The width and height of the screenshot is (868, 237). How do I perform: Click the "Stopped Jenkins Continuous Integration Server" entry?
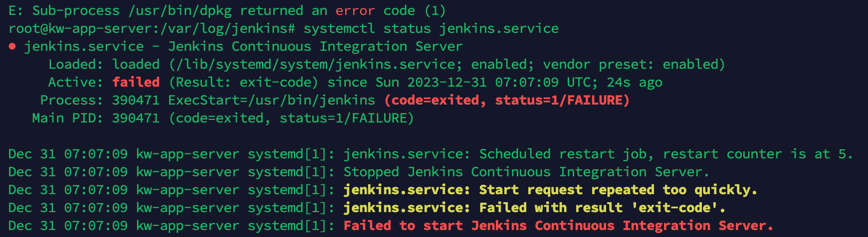click(526, 172)
